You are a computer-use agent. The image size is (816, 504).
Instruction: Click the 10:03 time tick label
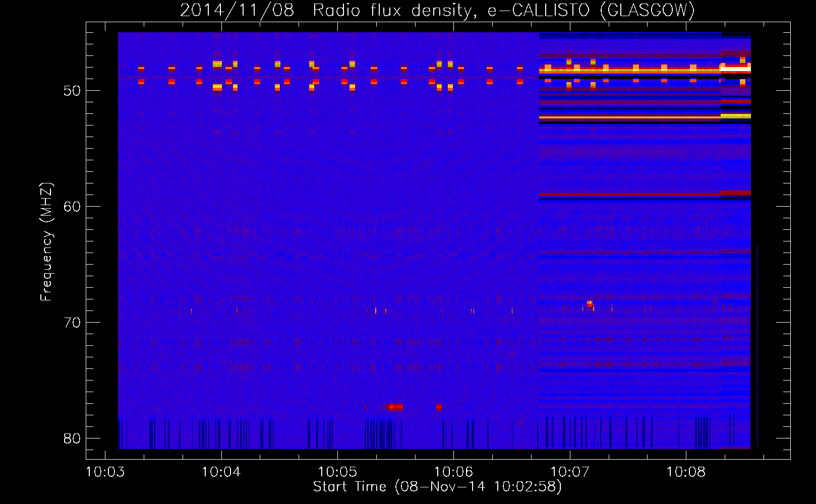[x=105, y=472]
